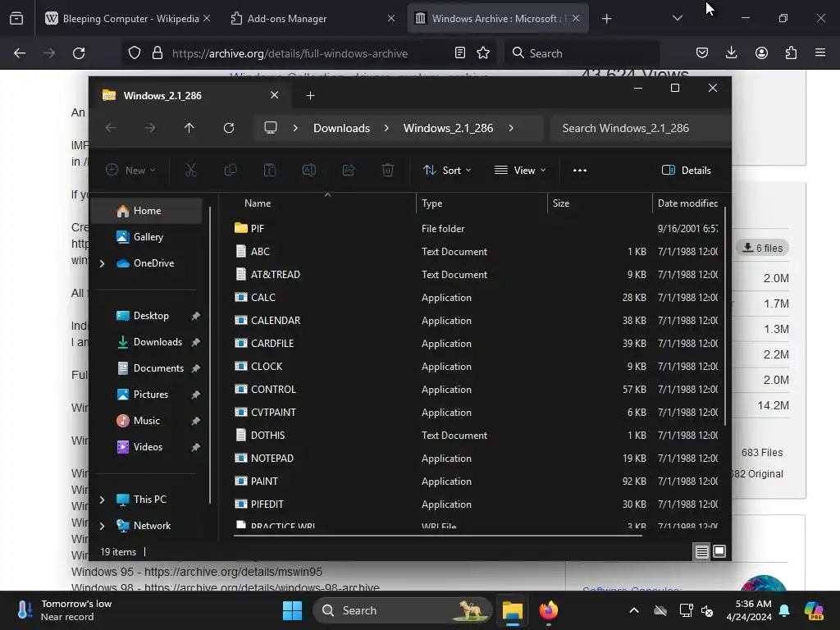The width and height of the screenshot is (840, 630).
Task: Click Firefox tracking protection shield icon
Action: click(x=135, y=53)
